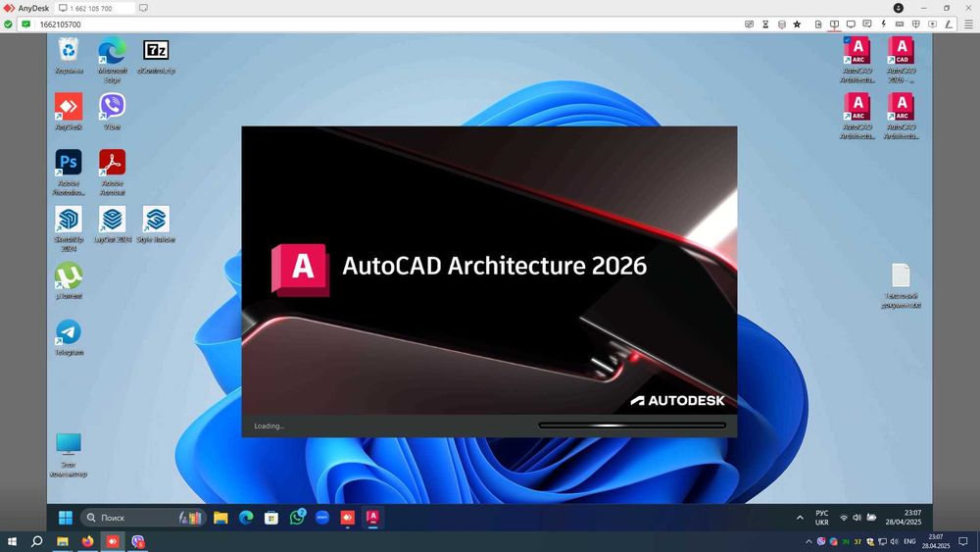Viewport: 980px width, 552px height.
Task: Click the remote Windows 11 Start button
Action: 65,518
